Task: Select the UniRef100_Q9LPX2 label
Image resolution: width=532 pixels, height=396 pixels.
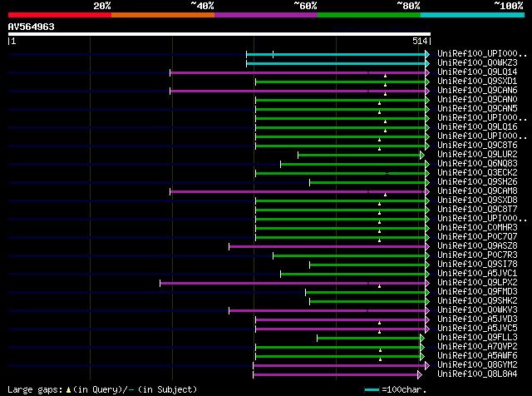Action: coord(477,283)
